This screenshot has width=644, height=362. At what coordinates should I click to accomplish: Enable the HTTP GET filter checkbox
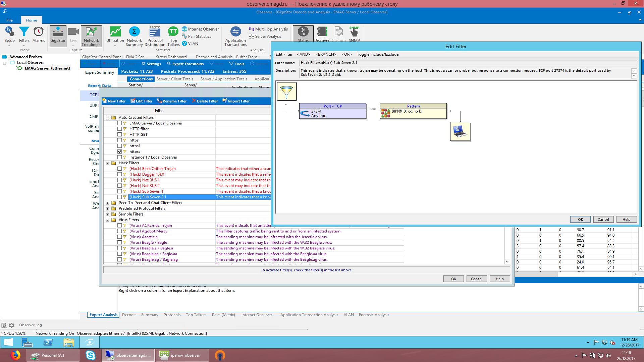[x=119, y=134]
